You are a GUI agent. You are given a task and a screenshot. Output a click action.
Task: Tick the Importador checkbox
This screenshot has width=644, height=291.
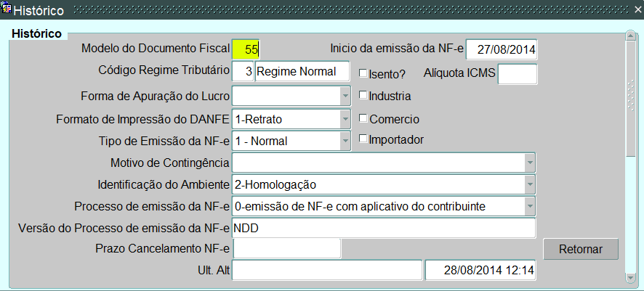pos(363,139)
